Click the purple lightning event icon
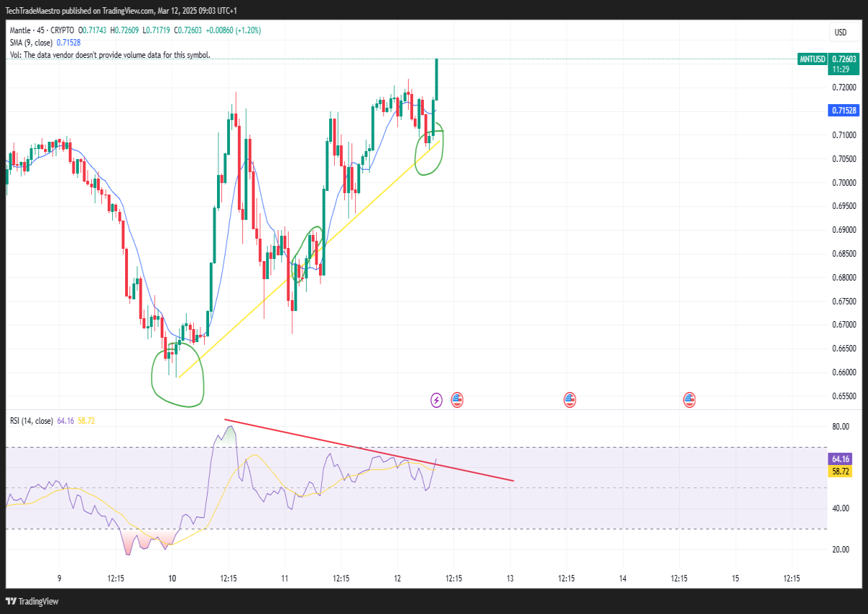 436,399
